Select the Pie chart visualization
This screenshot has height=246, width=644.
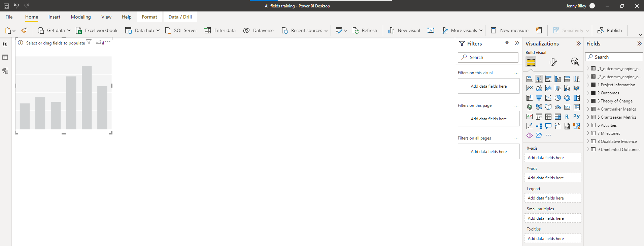(x=558, y=98)
